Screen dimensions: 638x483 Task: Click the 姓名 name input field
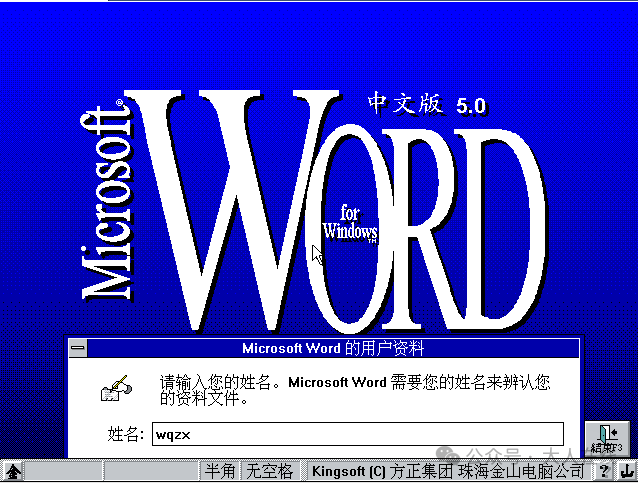pyautogui.click(x=358, y=434)
